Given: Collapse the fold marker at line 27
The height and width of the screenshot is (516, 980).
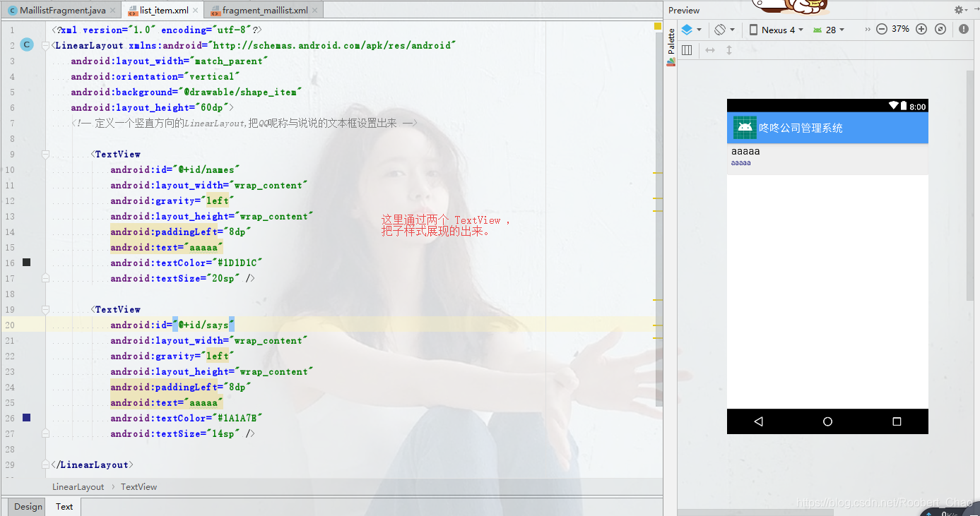Looking at the screenshot, I should click(x=45, y=433).
